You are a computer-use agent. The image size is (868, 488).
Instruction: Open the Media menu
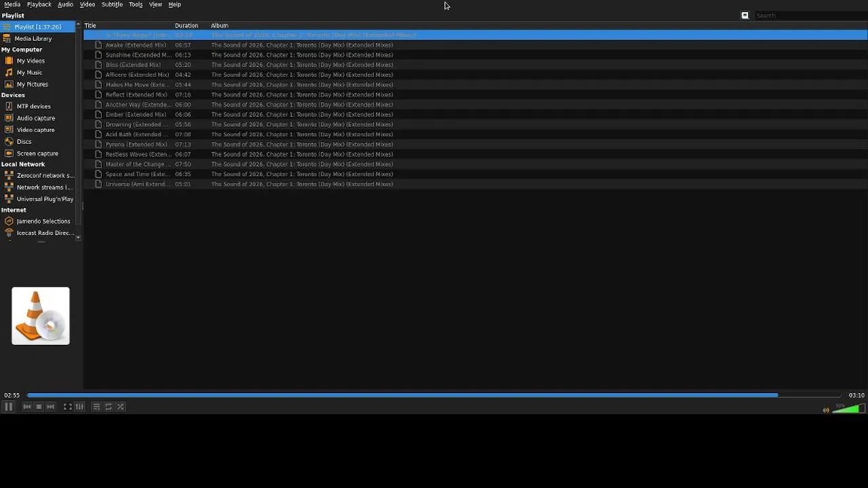point(12,5)
